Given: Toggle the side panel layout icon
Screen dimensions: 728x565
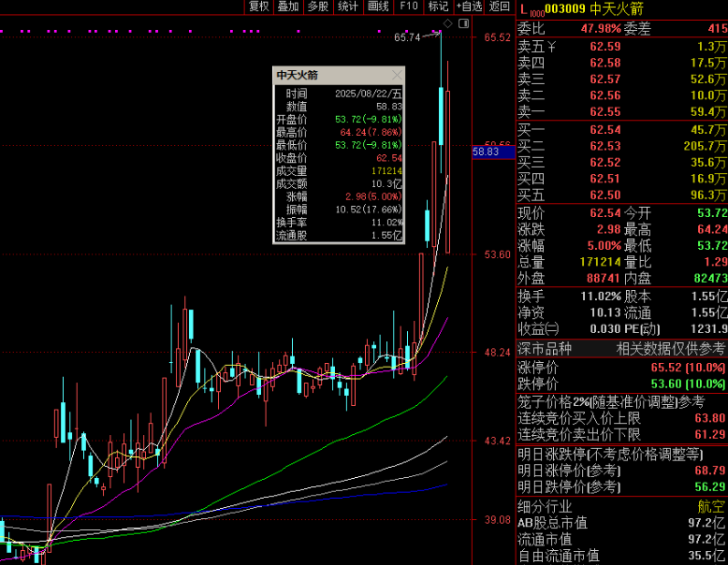Looking at the screenshot, I should (463, 23).
